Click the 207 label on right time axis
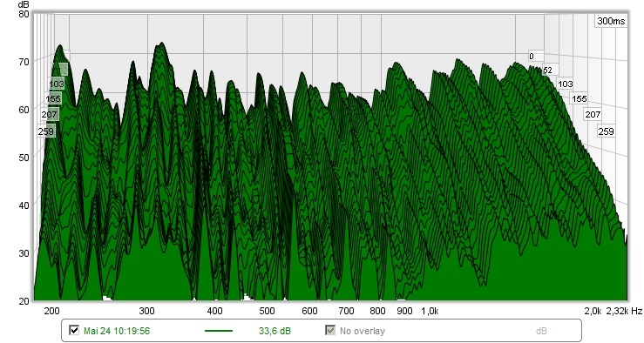Image resolution: width=644 pixels, height=343 pixels. (593, 114)
